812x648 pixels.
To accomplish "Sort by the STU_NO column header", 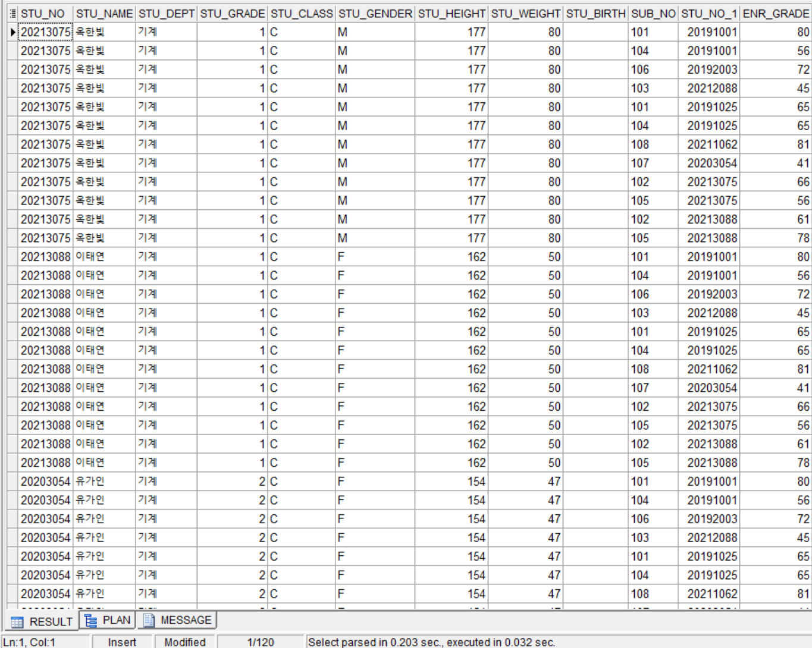I will point(46,13).
